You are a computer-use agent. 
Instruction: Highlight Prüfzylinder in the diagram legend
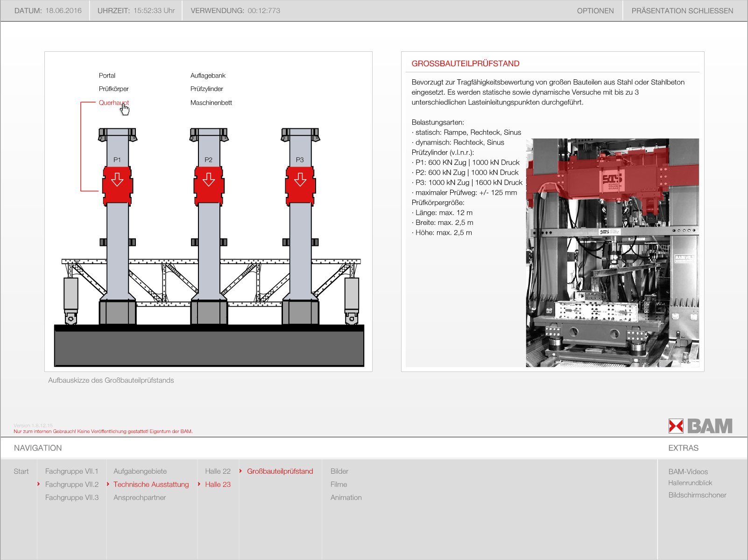coord(206,89)
